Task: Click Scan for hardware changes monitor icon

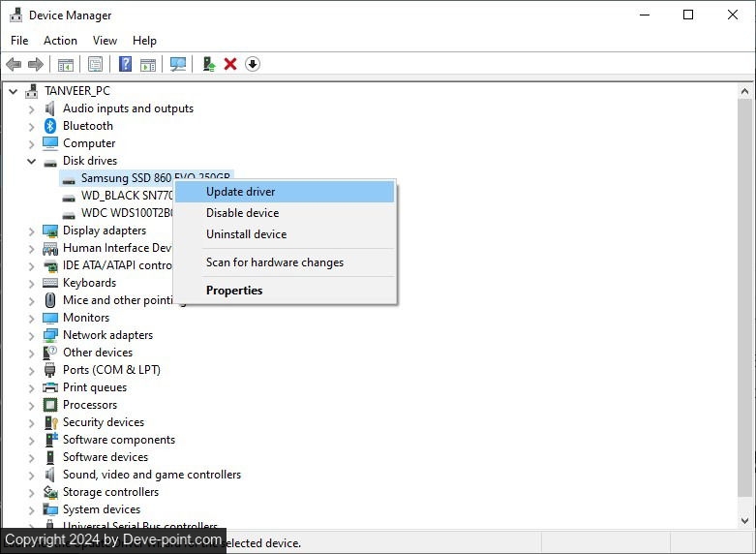Action: 178,64
